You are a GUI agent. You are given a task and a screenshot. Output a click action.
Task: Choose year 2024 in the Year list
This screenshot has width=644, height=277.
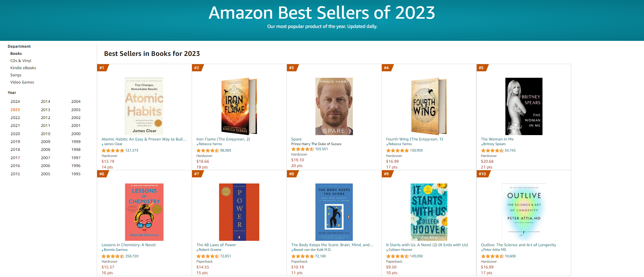click(15, 101)
